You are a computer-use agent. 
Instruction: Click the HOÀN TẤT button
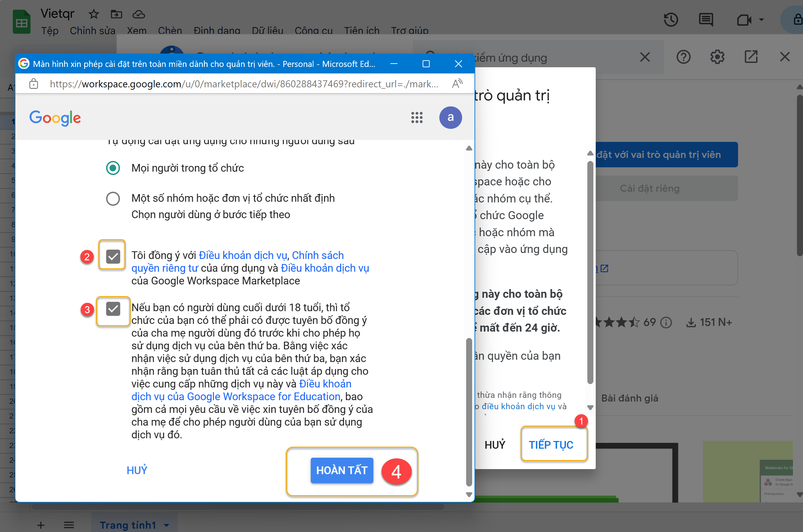[x=342, y=470]
